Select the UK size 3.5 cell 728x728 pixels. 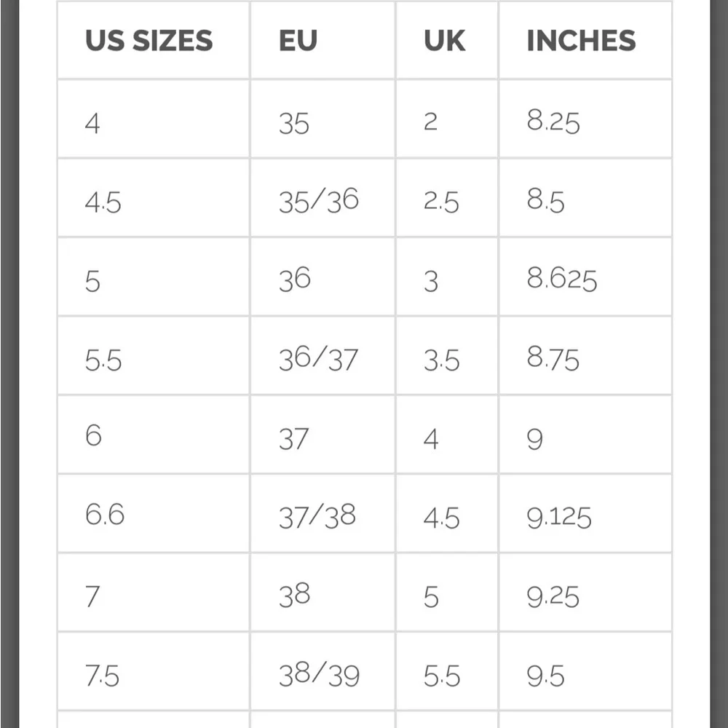(441, 360)
